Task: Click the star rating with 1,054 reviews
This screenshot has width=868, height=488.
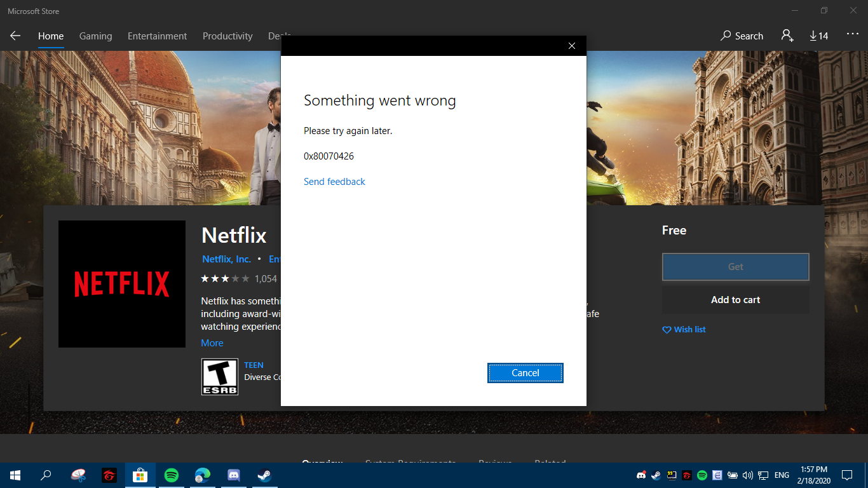Action: pyautogui.click(x=239, y=278)
